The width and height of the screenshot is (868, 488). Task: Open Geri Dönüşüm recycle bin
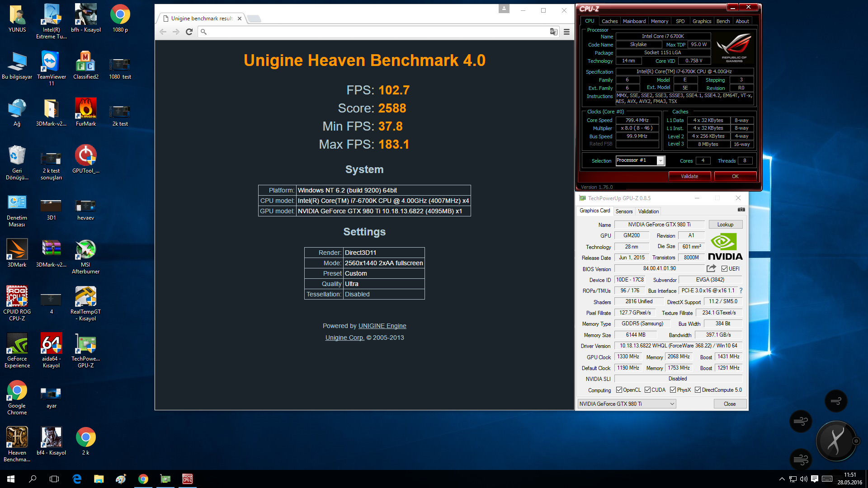[17, 163]
